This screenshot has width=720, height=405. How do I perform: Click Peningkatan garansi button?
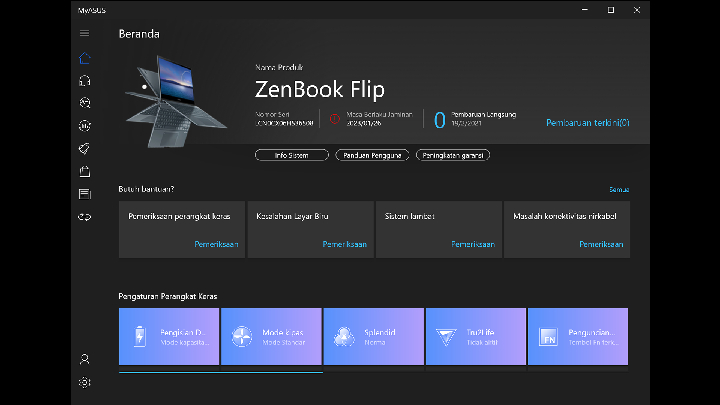tap(454, 155)
